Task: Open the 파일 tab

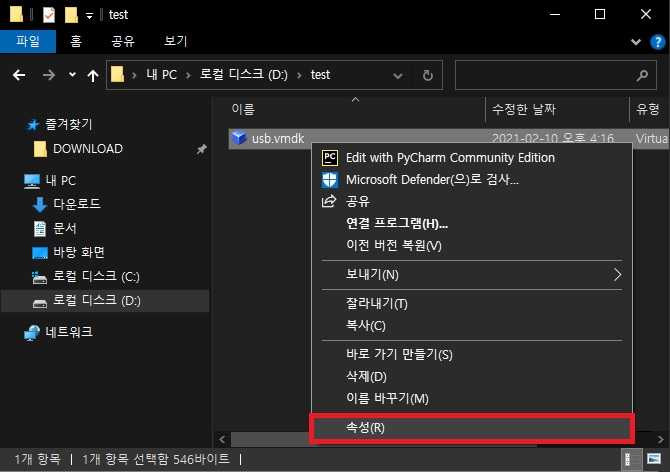Action: coord(28,41)
